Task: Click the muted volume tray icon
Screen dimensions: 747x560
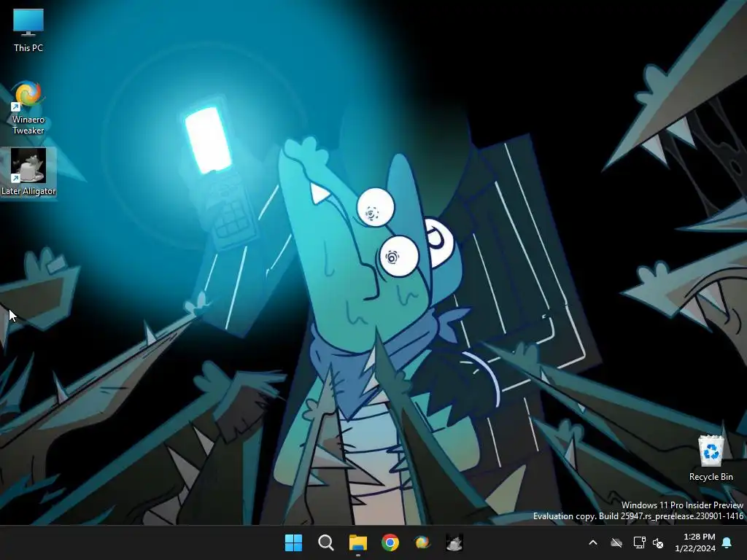Action: (x=658, y=542)
